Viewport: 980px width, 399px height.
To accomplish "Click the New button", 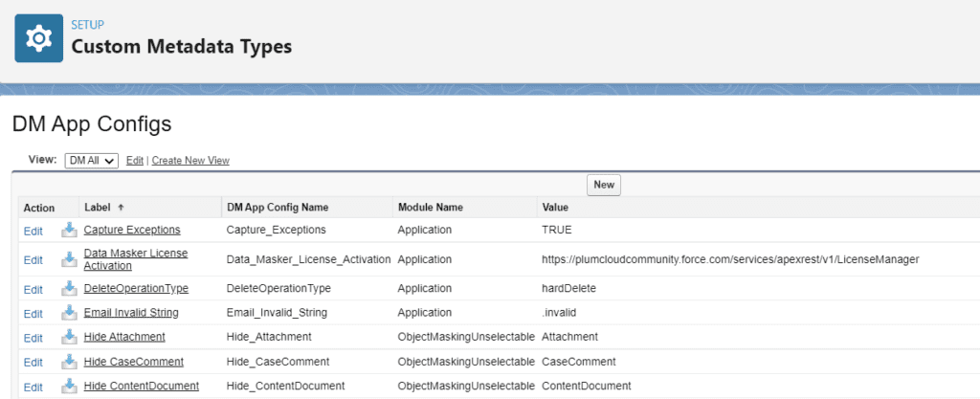I will tap(604, 185).
